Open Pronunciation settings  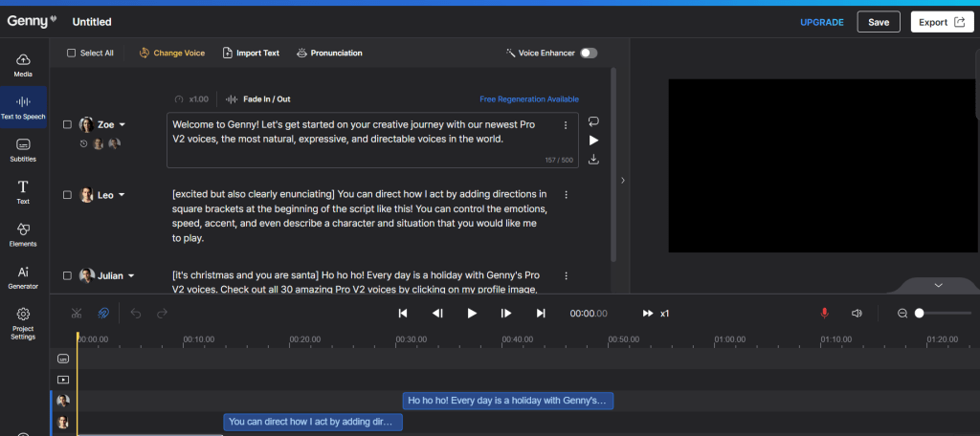329,54
